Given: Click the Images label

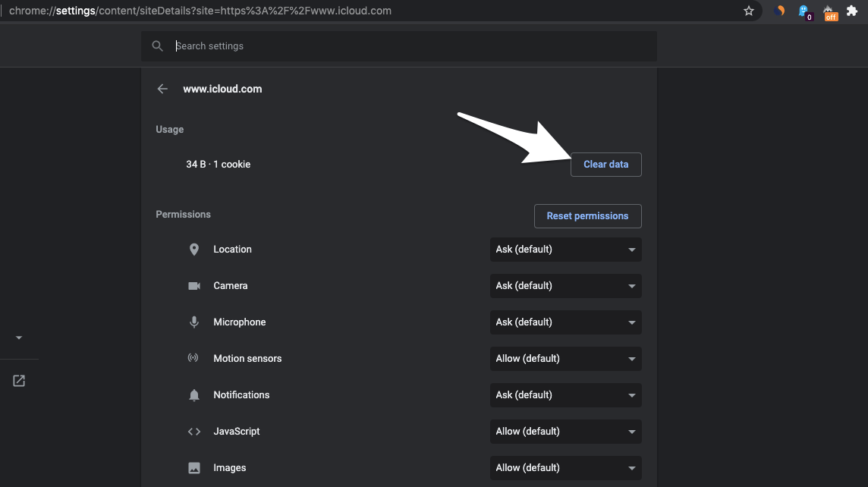Looking at the screenshot, I should pos(230,468).
